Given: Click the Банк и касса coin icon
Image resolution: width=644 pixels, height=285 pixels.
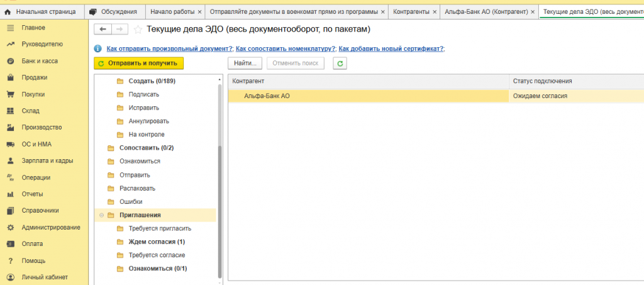Looking at the screenshot, I should click(x=11, y=61).
